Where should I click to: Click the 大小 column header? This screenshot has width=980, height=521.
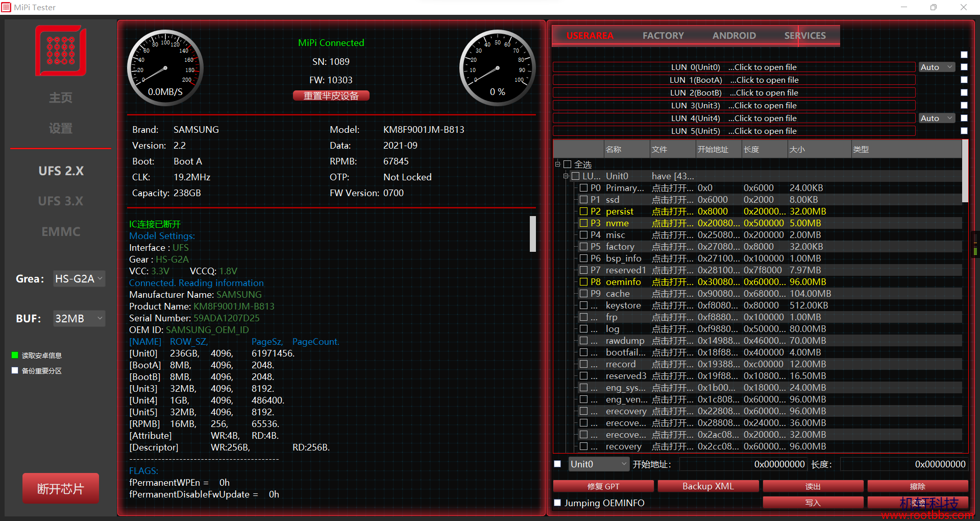tap(819, 149)
